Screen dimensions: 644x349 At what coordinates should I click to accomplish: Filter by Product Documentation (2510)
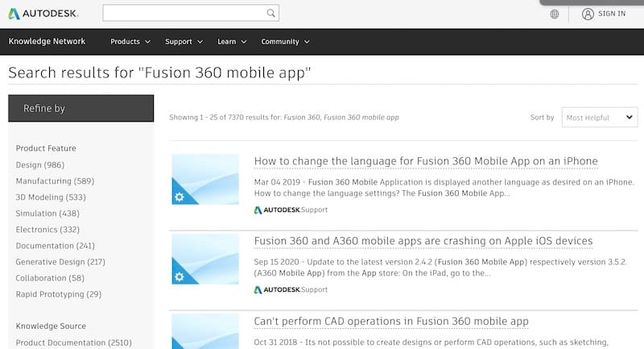tap(73, 343)
